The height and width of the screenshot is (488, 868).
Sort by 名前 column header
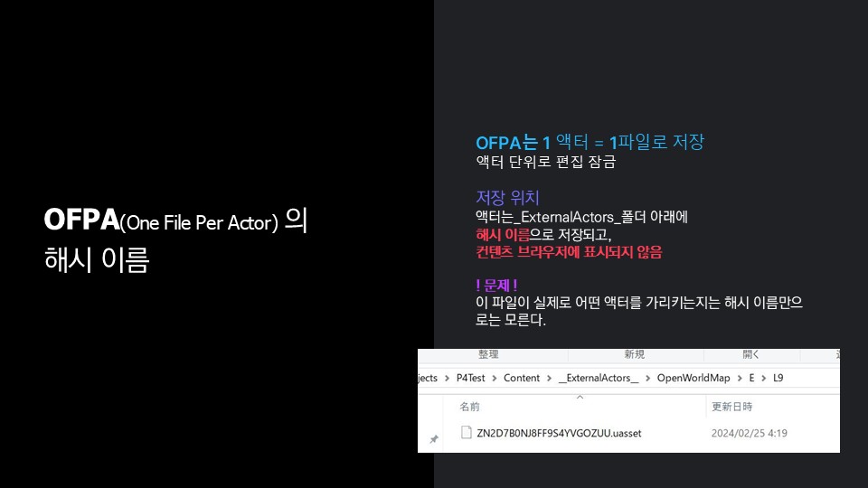[x=469, y=407]
